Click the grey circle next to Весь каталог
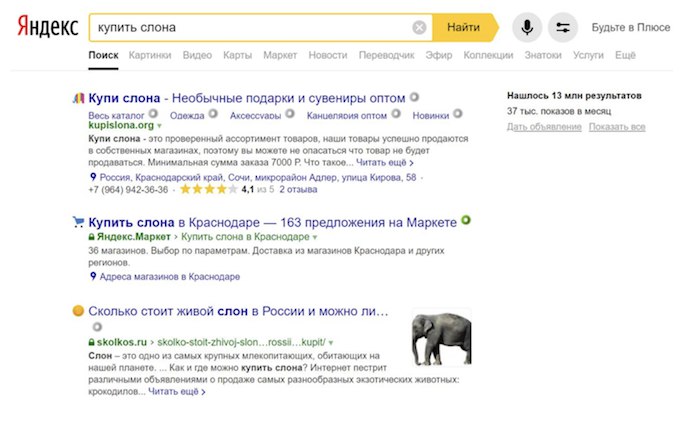Image resolution: width=700 pixels, height=424 pixels. click(x=153, y=114)
